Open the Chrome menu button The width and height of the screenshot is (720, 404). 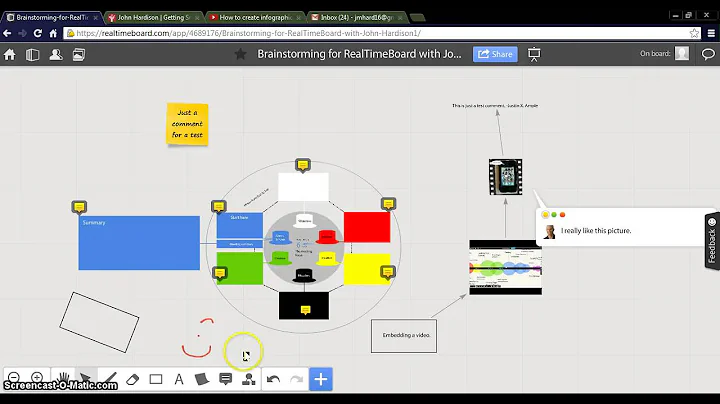[x=711, y=33]
